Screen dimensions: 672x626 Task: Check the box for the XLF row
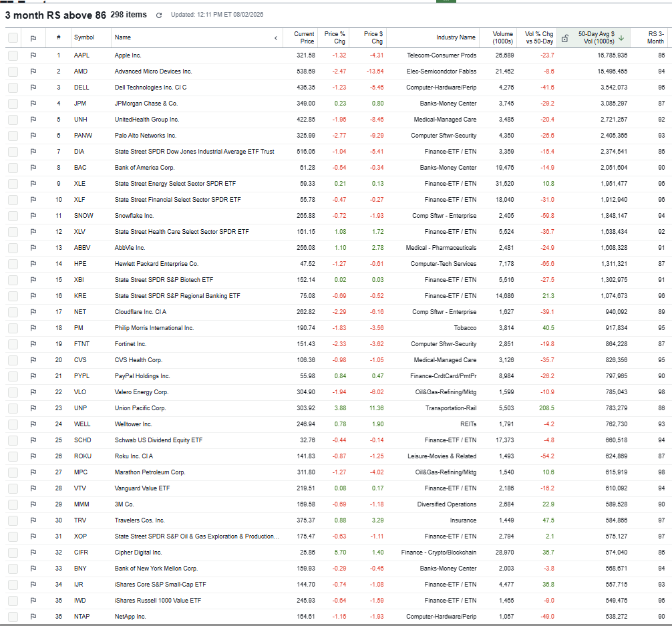coord(13,200)
